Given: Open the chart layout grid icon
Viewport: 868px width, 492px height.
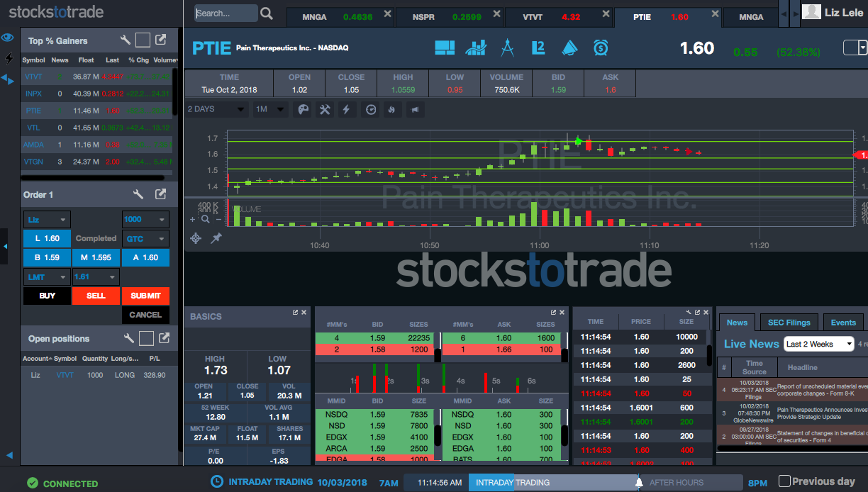Looking at the screenshot, I should coord(445,47).
